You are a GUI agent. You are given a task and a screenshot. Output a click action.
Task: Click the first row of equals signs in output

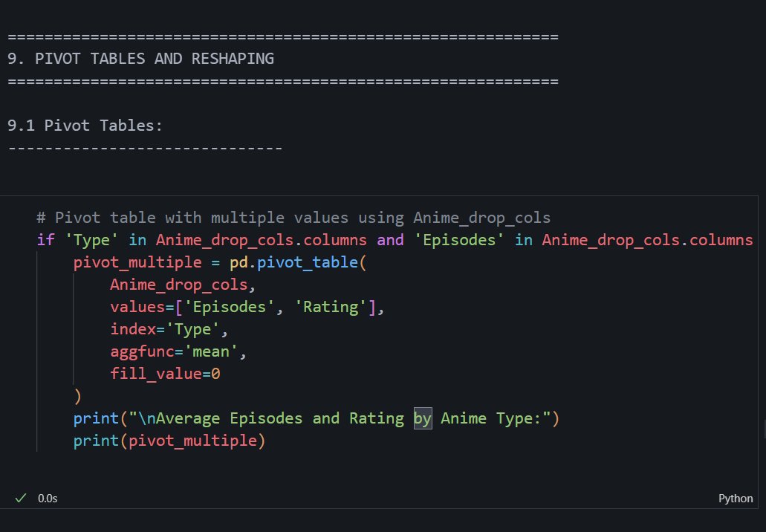(283, 36)
